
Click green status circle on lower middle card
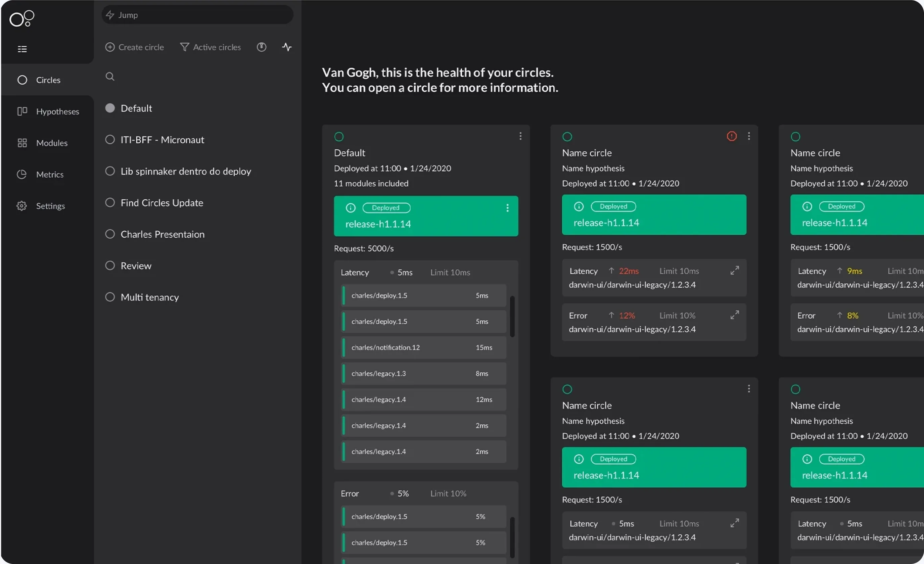click(567, 389)
